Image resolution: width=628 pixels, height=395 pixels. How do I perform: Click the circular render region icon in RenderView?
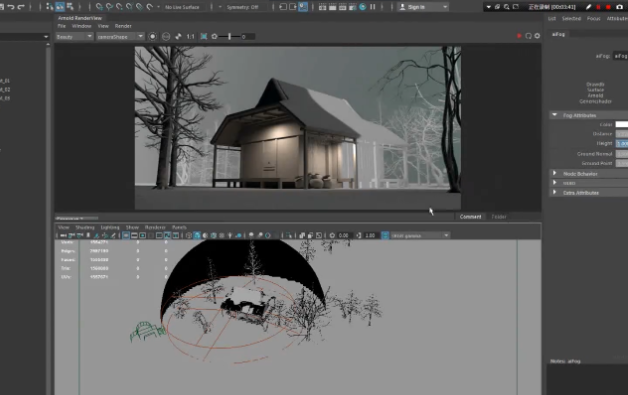153,36
